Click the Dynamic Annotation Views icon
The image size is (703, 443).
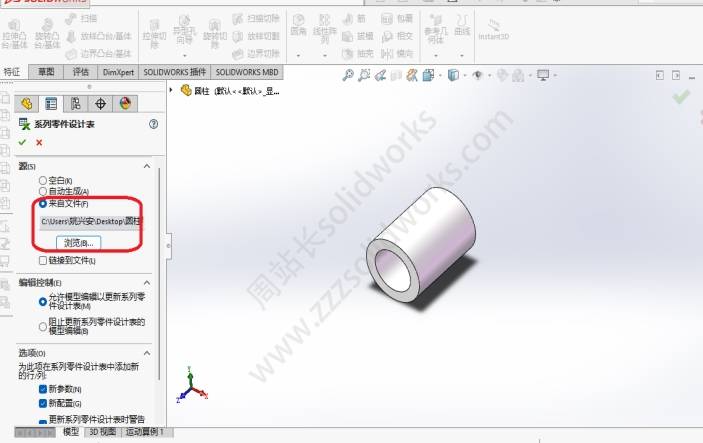tap(412, 75)
